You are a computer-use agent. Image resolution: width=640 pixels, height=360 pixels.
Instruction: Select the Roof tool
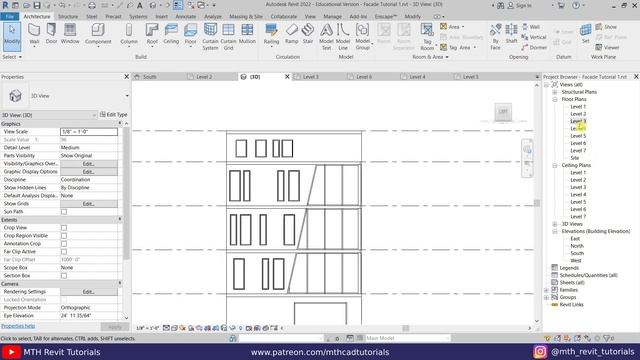point(152,35)
